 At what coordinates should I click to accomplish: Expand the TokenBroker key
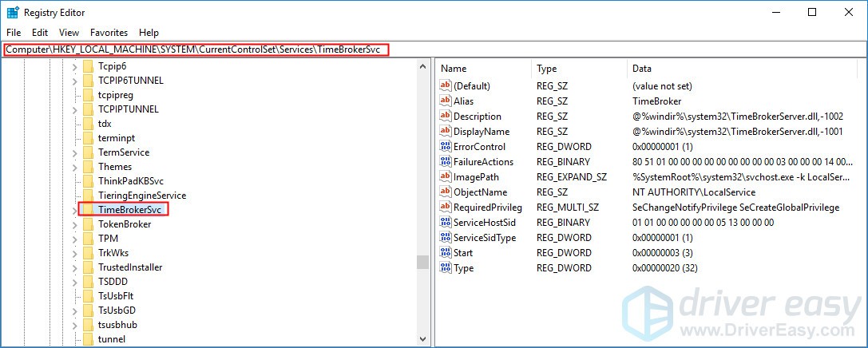[x=75, y=224]
